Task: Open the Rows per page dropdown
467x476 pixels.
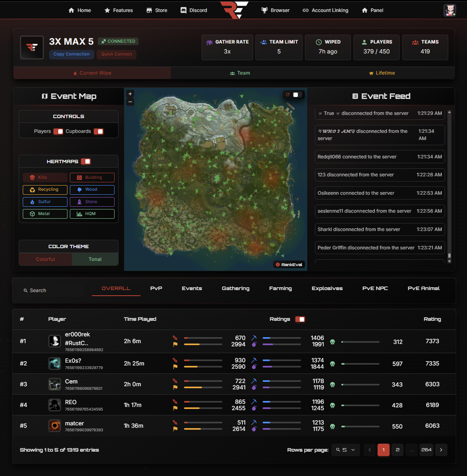Action: click(x=345, y=450)
